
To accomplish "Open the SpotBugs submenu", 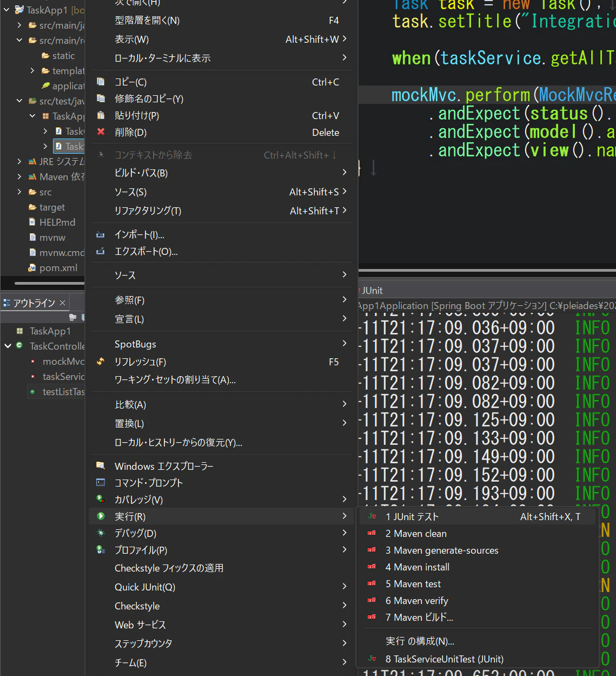I will tap(222, 344).
